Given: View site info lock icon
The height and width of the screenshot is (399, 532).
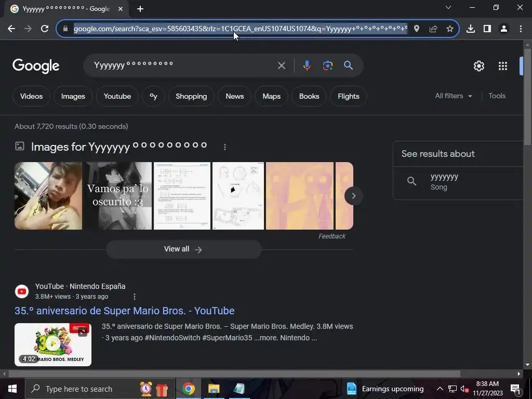Looking at the screenshot, I should coord(65,29).
